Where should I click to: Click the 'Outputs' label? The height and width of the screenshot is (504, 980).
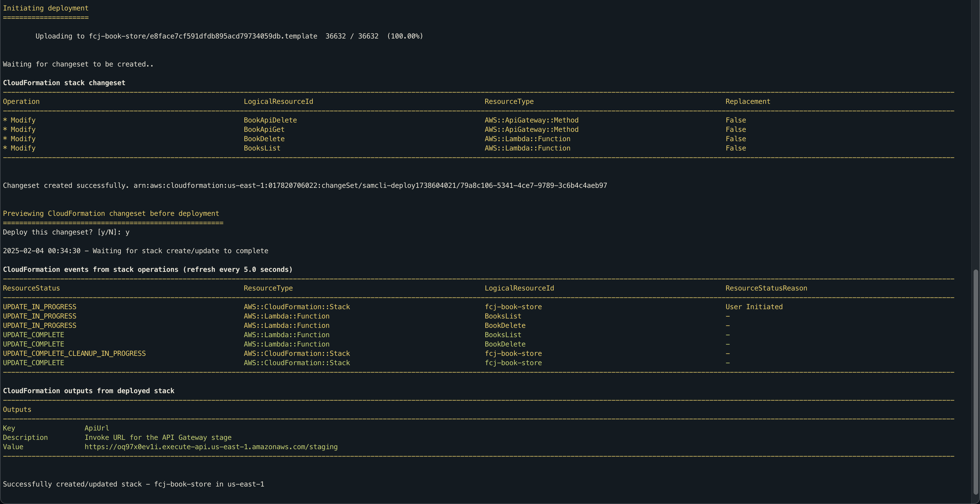tap(17, 410)
